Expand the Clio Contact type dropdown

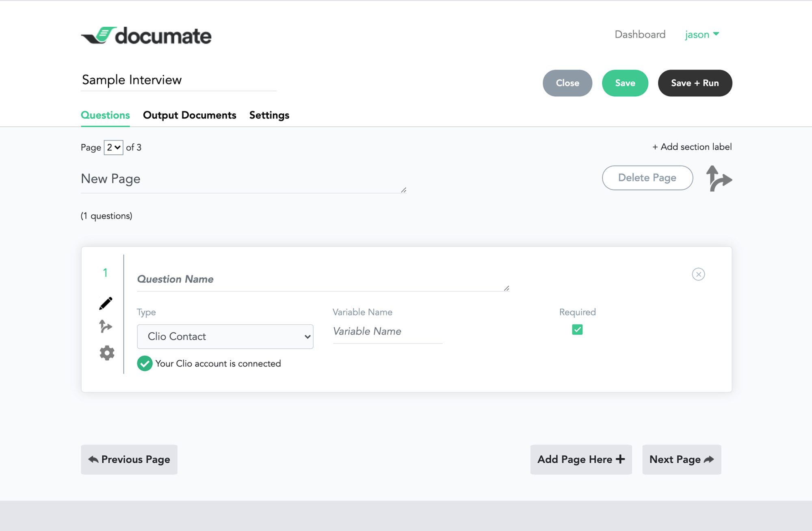point(225,337)
